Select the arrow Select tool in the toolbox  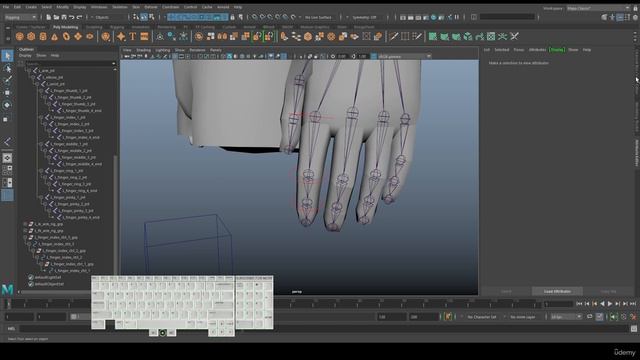(7, 56)
